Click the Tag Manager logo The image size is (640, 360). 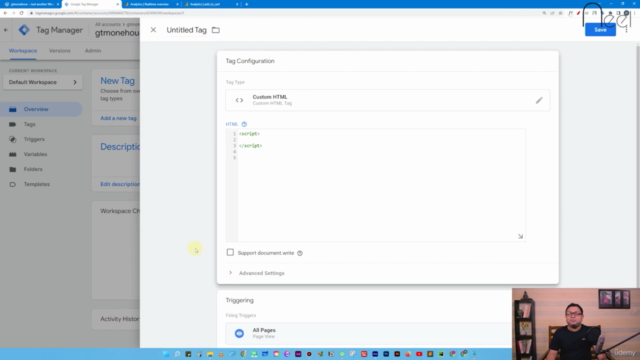pyautogui.click(x=24, y=30)
